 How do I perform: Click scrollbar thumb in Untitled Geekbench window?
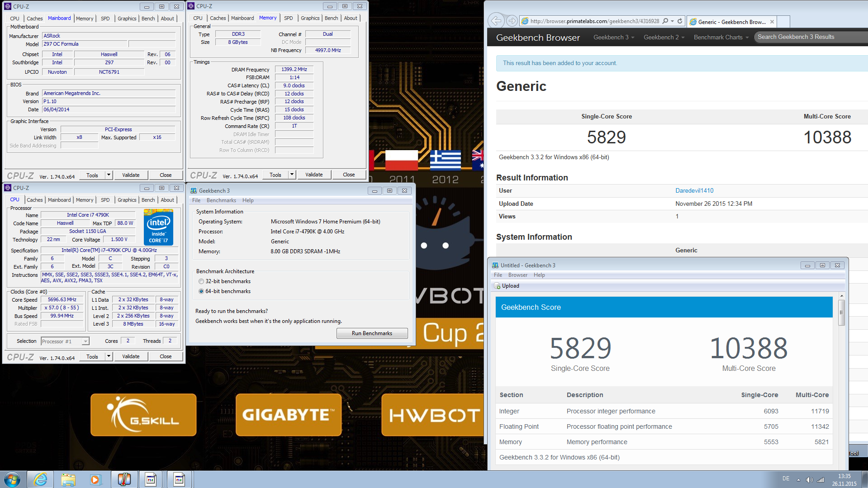coord(841,312)
